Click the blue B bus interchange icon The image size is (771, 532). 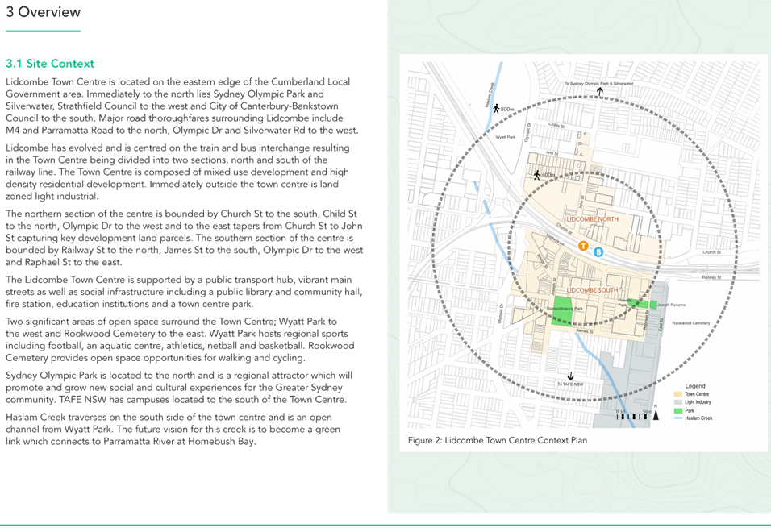[x=598, y=252]
